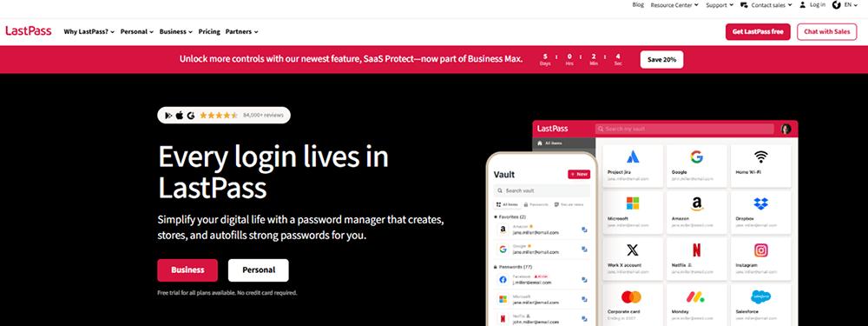
Task: Click Facebook icon in phone Passwords list
Action: click(x=503, y=279)
